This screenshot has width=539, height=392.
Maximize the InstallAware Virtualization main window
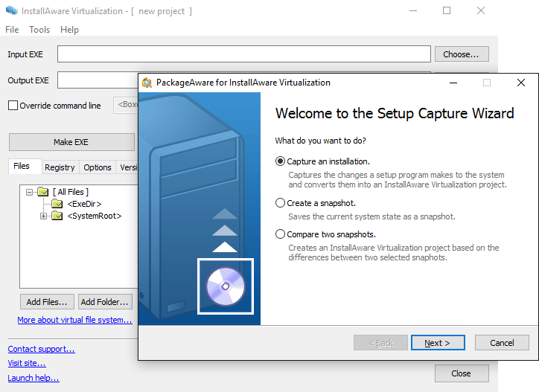tap(447, 10)
